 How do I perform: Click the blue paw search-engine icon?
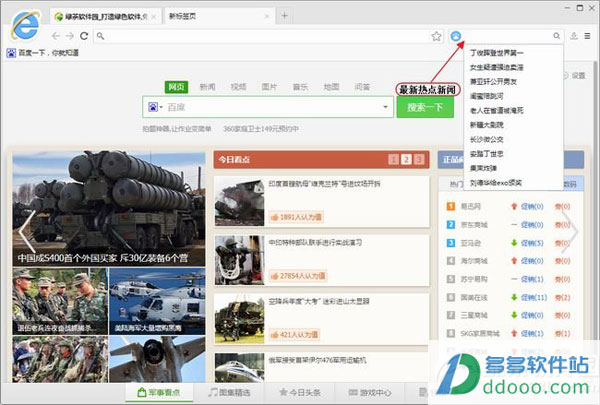pyautogui.click(x=455, y=36)
